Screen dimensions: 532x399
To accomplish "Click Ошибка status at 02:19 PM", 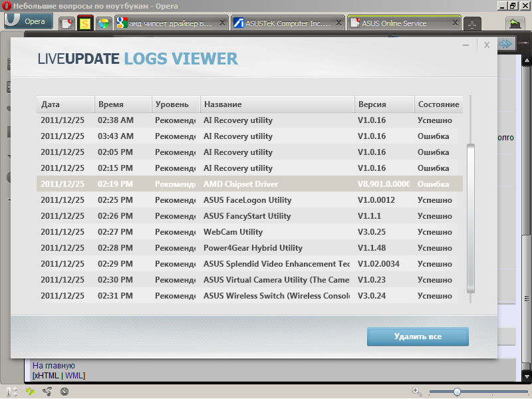I will tap(434, 184).
